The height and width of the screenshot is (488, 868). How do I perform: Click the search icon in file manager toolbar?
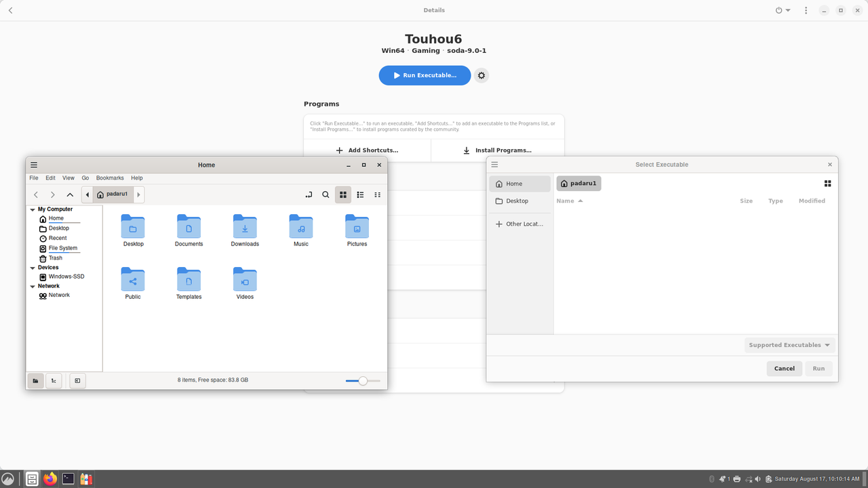[325, 195]
